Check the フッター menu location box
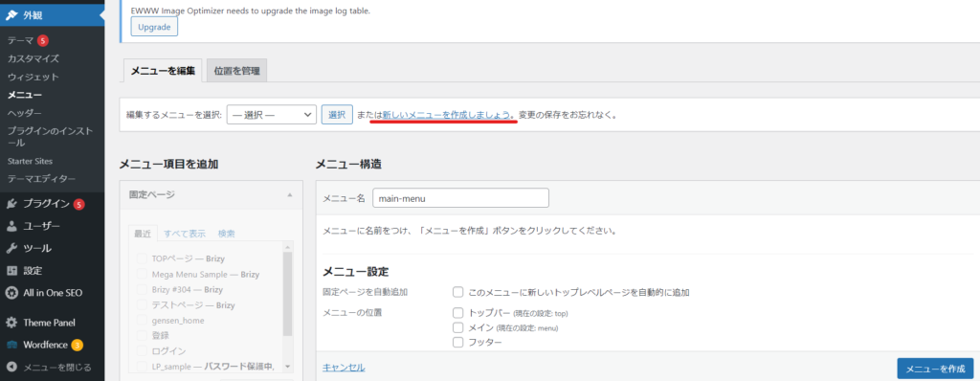Image resolution: width=980 pixels, height=381 pixels. click(x=458, y=342)
